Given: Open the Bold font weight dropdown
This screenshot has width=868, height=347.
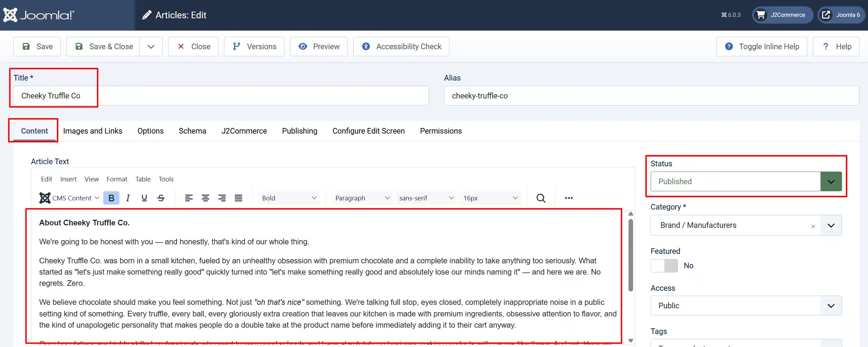Looking at the screenshot, I should click(x=289, y=198).
